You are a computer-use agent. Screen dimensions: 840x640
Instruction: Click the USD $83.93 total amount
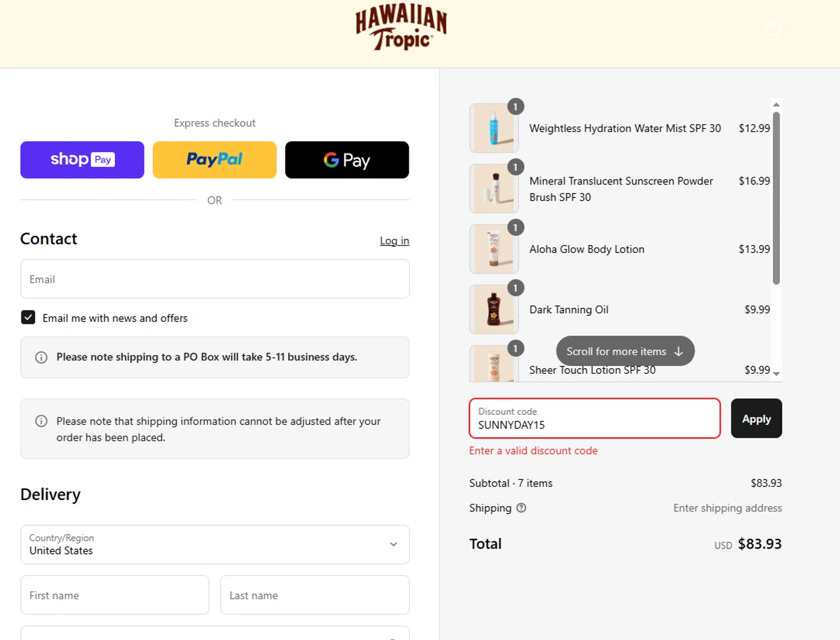748,544
